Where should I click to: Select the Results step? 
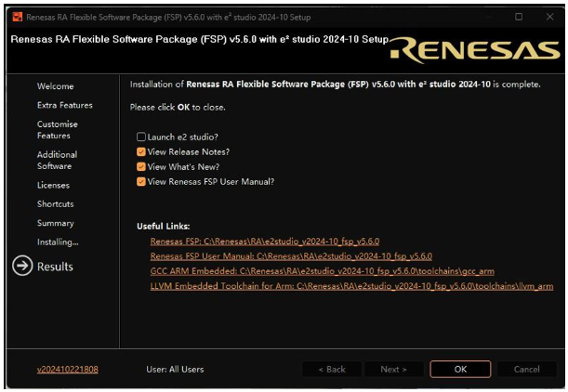click(x=55, y=267)
